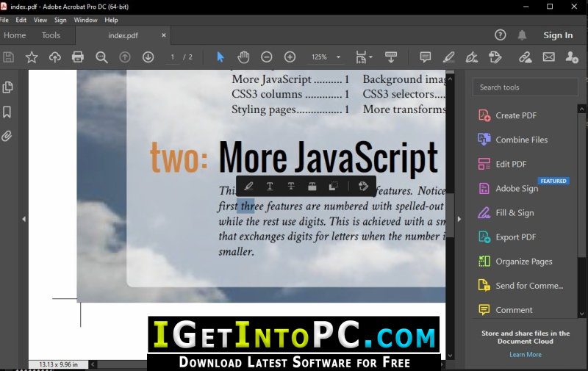Click the 125% zoom value field

click(x=320, y=57)
